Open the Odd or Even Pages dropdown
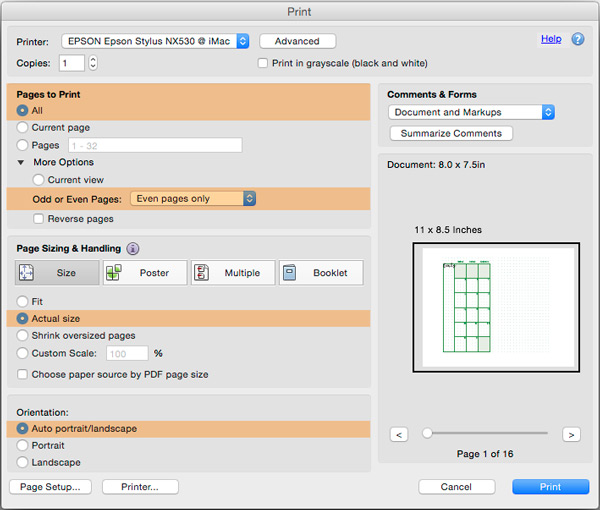The width and height of the screenshot is (600, 510). tap(193, 199)
